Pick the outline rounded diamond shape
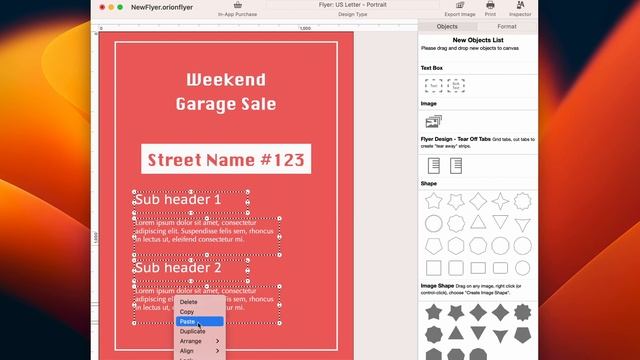Image resolution: width=640 pixels, height=360 pixels. point(478,201)
